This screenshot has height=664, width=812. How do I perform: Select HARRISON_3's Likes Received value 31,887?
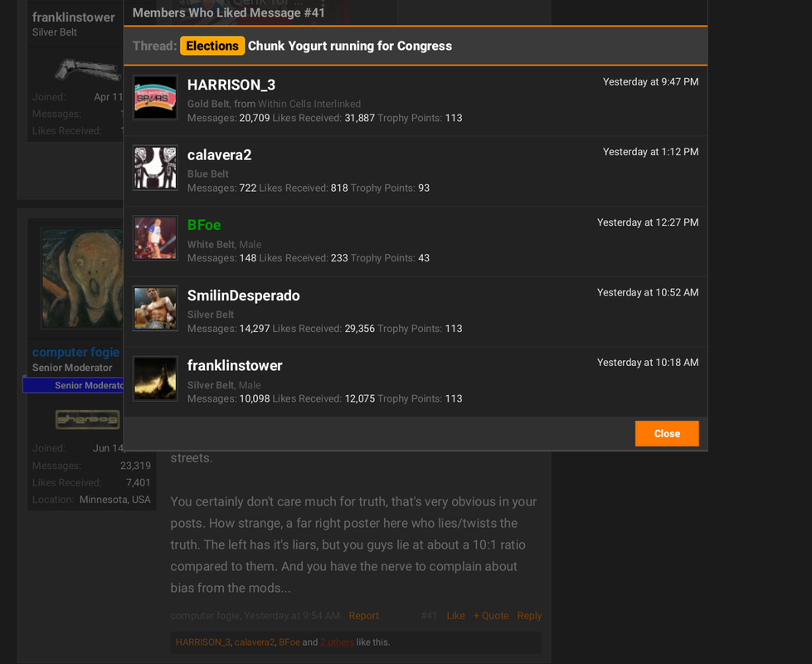point(359,118)
